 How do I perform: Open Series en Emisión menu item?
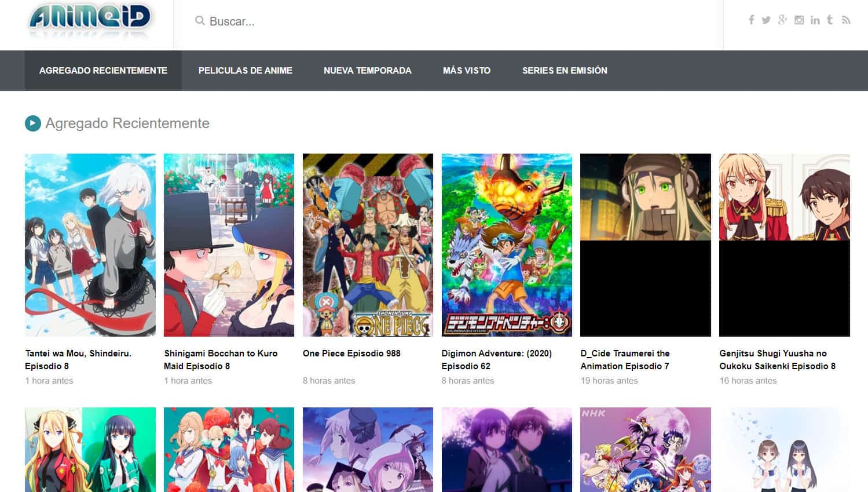565,70
